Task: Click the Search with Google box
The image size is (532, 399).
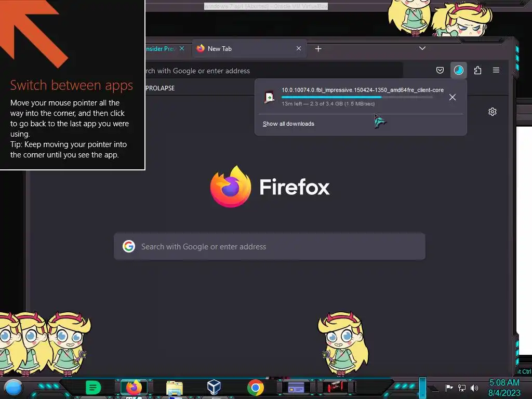Action: point(270,246)
